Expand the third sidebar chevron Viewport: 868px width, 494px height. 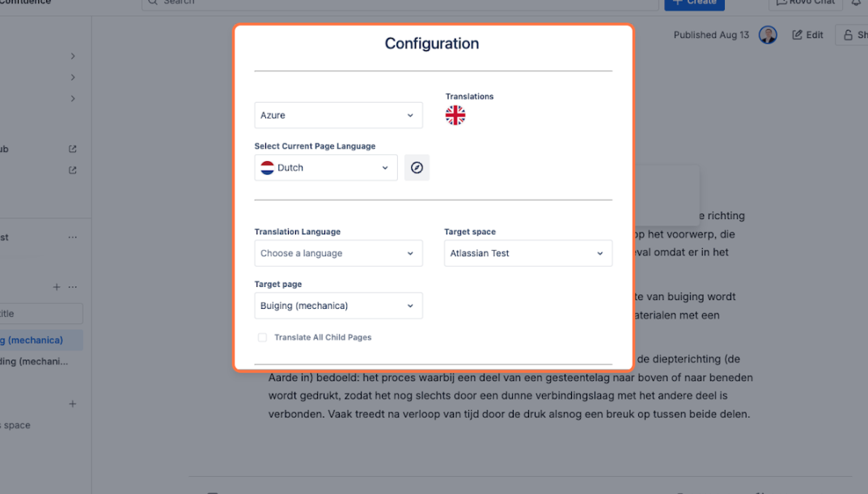tap(73, 99)
